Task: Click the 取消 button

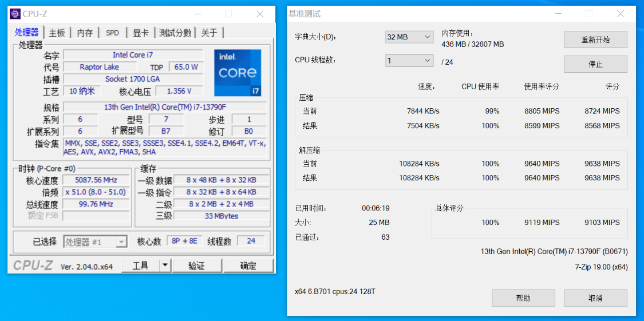Action: (595, 298)
